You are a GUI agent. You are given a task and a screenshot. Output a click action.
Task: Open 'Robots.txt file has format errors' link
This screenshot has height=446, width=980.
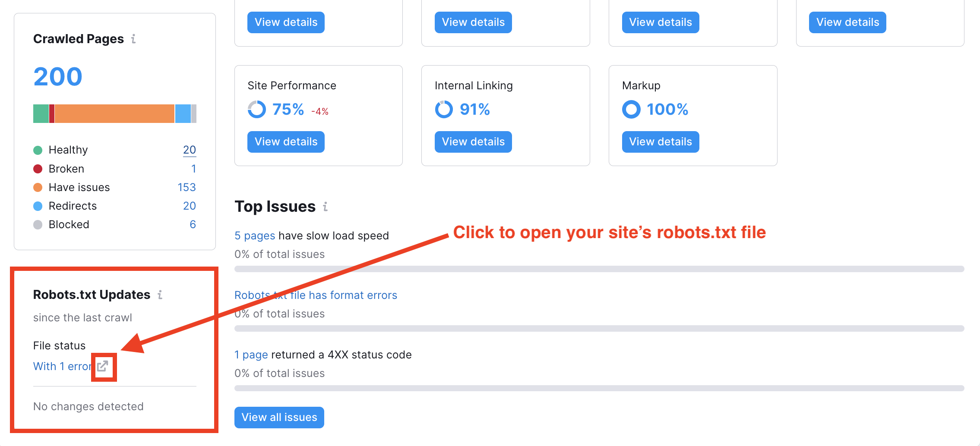point(316,295)
